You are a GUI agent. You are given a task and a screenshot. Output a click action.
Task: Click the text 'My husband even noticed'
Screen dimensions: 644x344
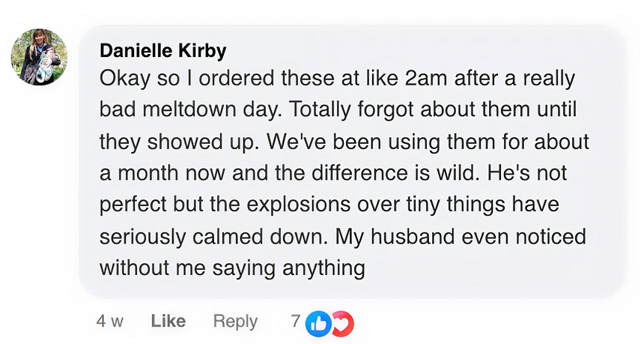click(459, 236)
